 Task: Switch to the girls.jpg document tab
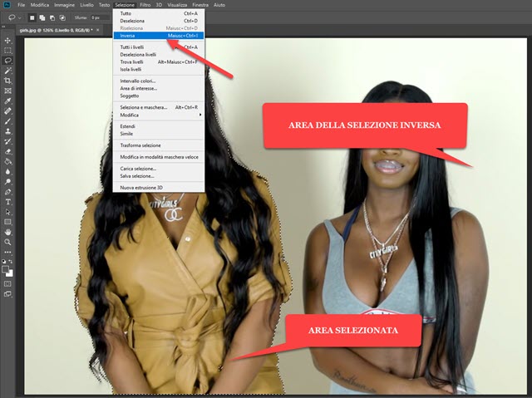click(x=56, y=31)
